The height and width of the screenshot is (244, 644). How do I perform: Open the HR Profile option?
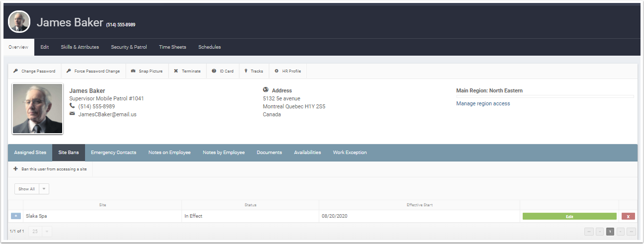[x=288, y=71]
